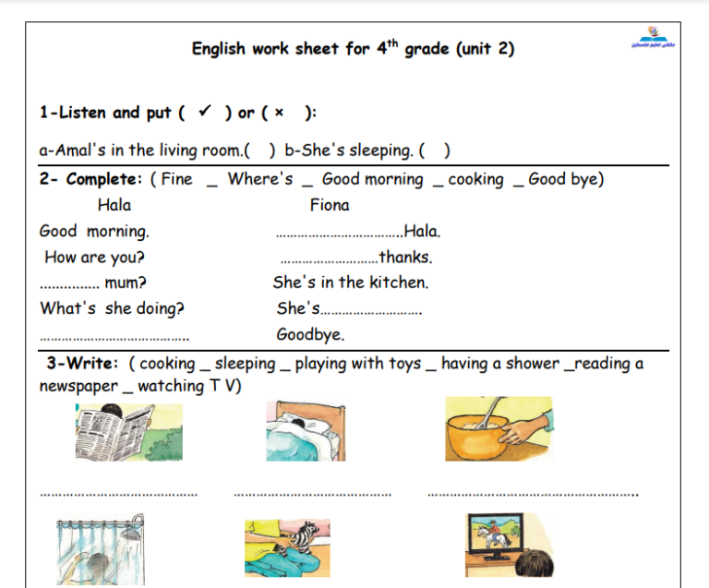Click the dotted answer line under newspaper picture
Image resolution: width=709 pixels, height=588 pixels.
coord(118,495)
